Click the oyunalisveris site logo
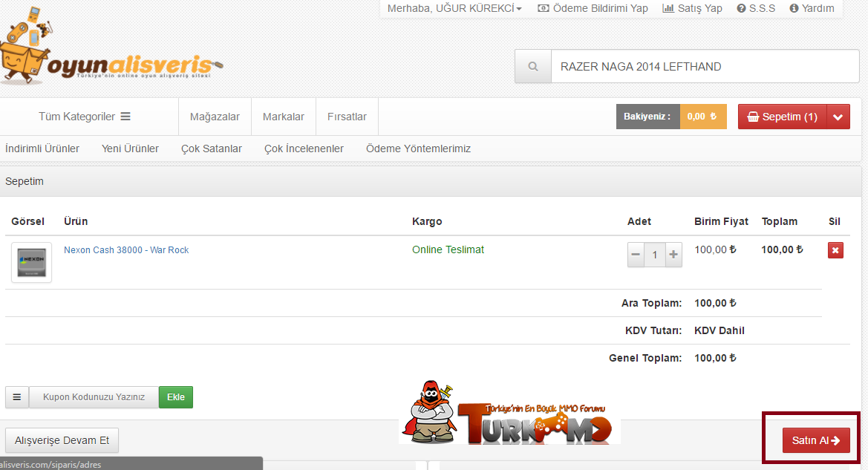The height and width of the screenshot is (470, 868). click(111, 47)
